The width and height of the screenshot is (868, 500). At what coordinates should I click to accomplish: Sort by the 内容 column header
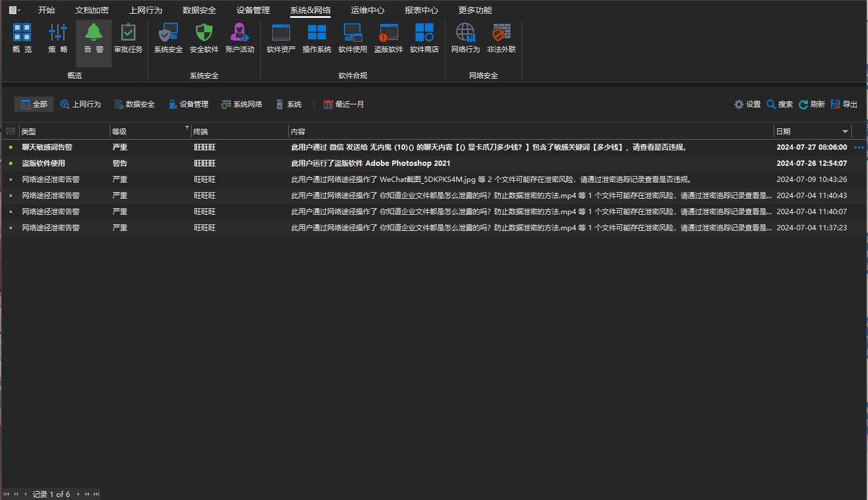point(531,131)
